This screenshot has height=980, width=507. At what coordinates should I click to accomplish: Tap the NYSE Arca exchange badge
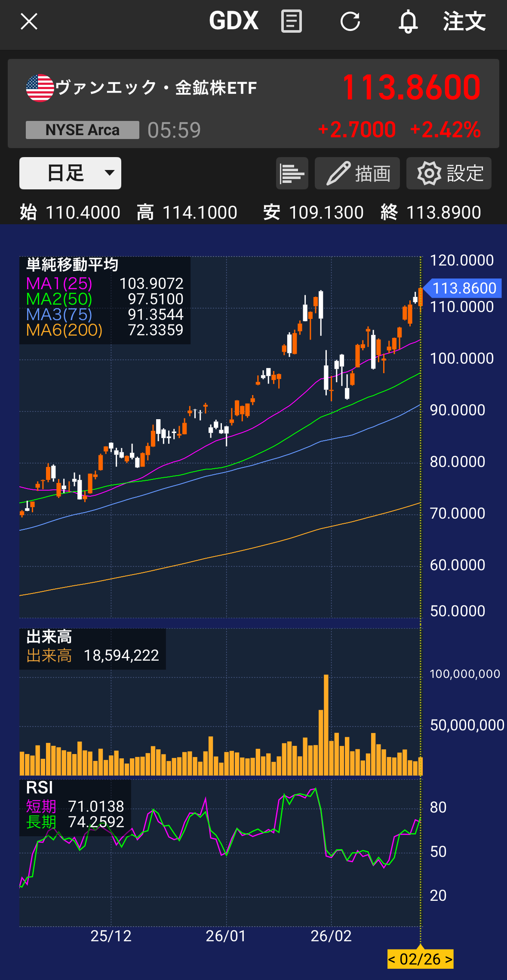[x=83, y=130]
